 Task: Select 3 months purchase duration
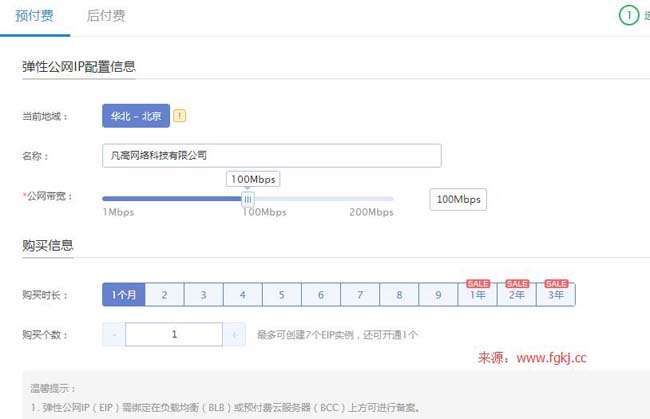coord(202,295)
